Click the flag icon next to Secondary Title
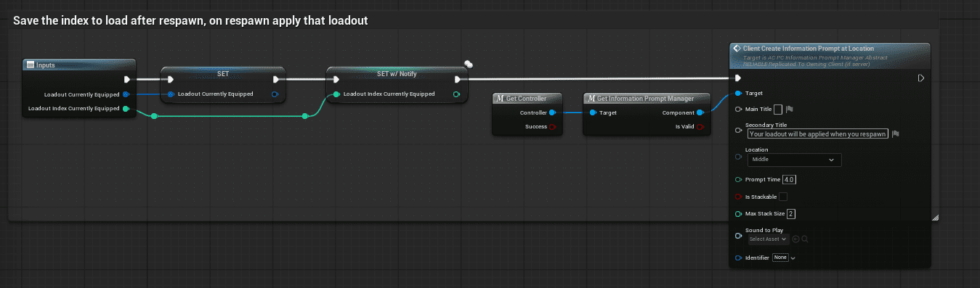Viewport: 980px width, 288px height. coord(896,133)
